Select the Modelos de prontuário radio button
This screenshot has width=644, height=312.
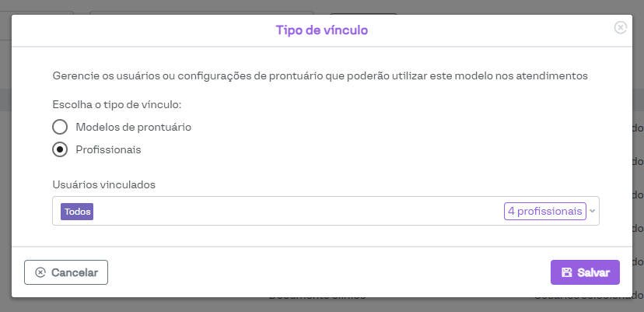click(60, 127)
